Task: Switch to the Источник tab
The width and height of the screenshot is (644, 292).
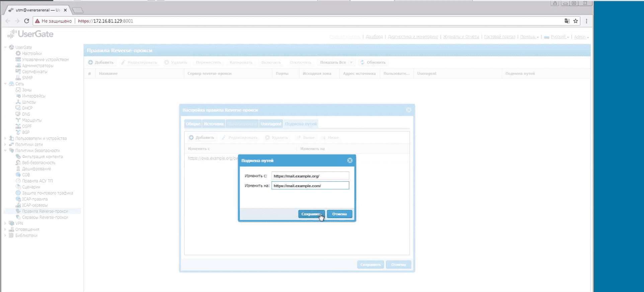Action: point(214,124)
